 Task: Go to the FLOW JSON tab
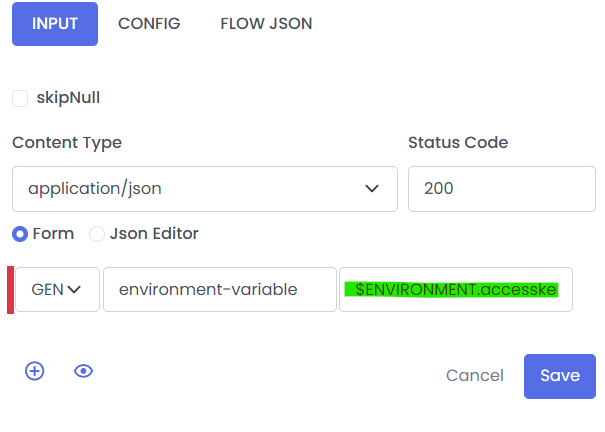point(266,24)
